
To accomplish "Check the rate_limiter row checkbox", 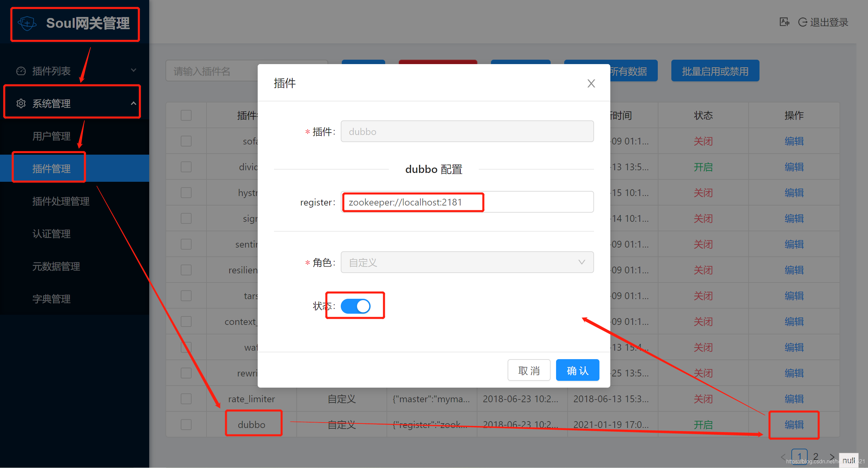I will [186, 399].
